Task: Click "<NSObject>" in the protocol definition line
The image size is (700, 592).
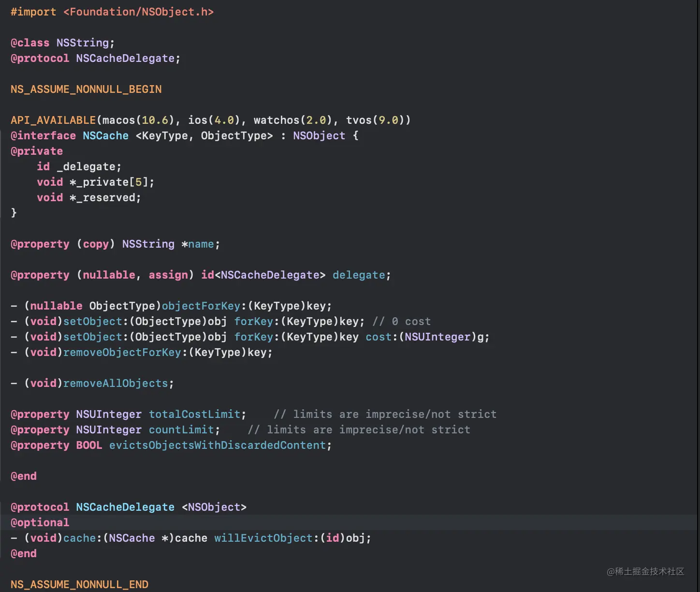Action: point(214,507)
